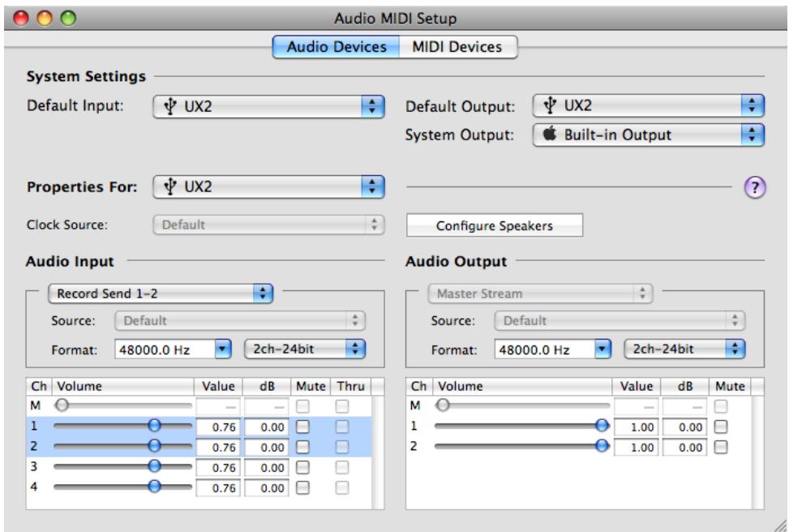Viewport: 789px width, 532px height.
Task: Click input channel 4 Value field 0.76
Action: coord(218,488)
